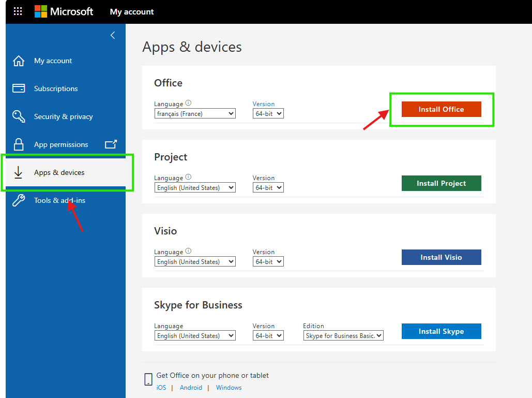Open the app launcher waffle icon

point(18,11)
